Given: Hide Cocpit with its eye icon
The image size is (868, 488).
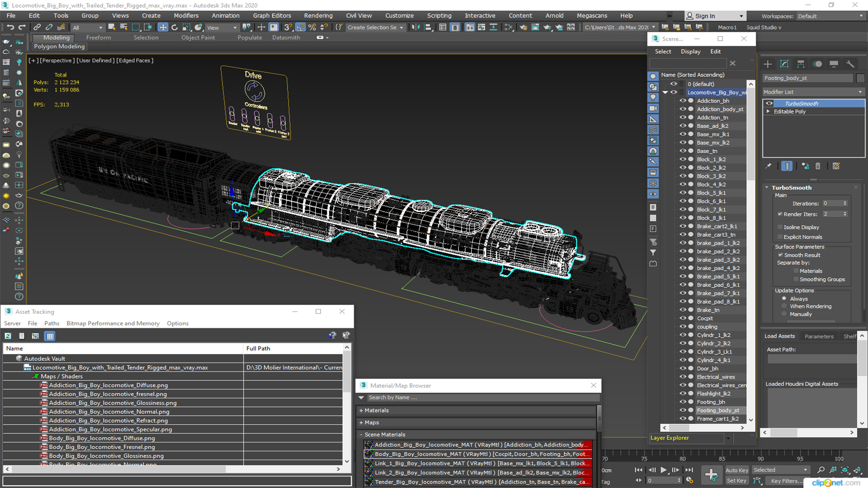Looking at the screenshot, I should (x=683, y=318).
